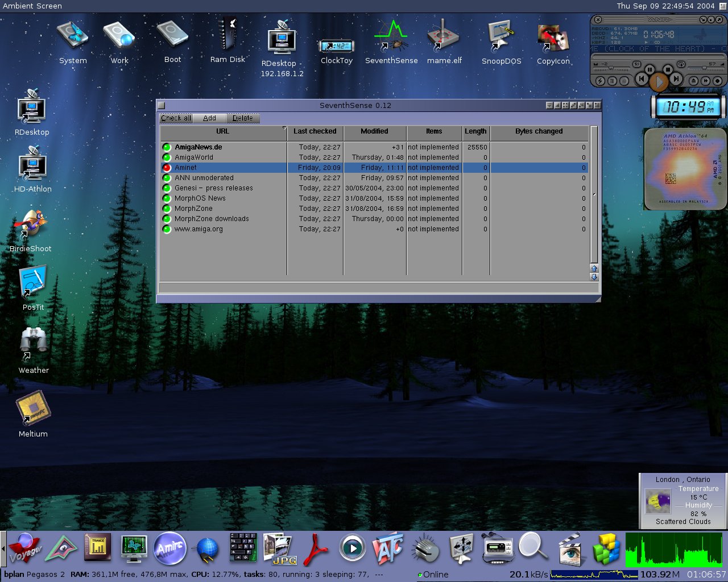Screen dimensions: 728x582
Task: Launch Voyager browser from the dock
Action: [26, 548]
